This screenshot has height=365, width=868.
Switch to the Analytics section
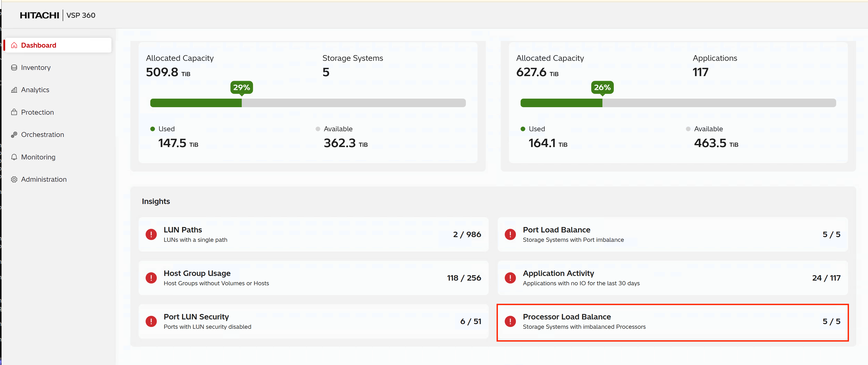pyautogui.click(x=35, y=90)
